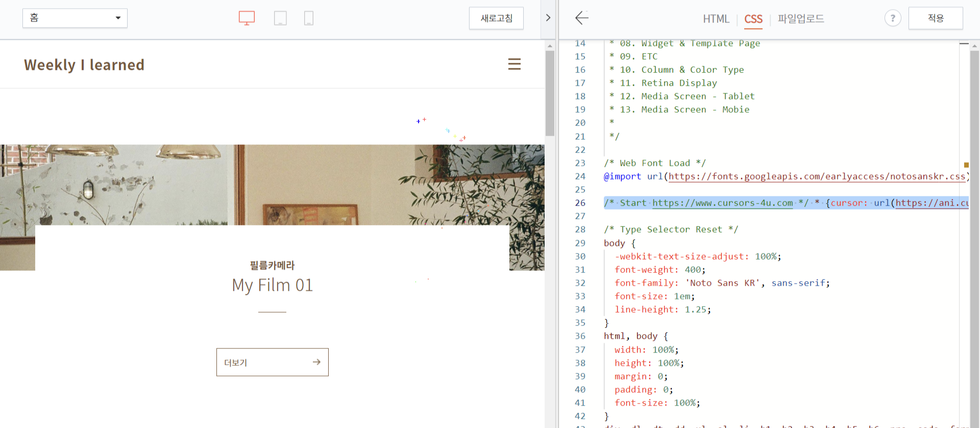Screen dimensions: 980x428
Task: Switch to desktop preview mode icon
Action: (247, 18)
